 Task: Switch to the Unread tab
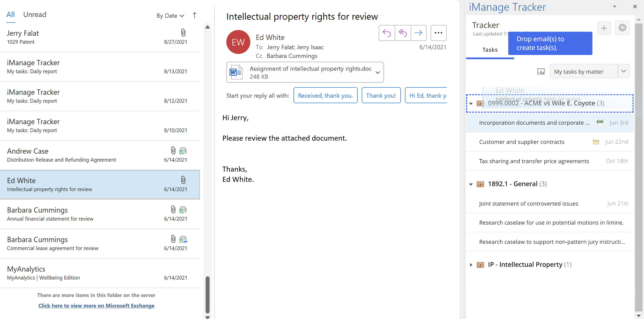point(35,14)
